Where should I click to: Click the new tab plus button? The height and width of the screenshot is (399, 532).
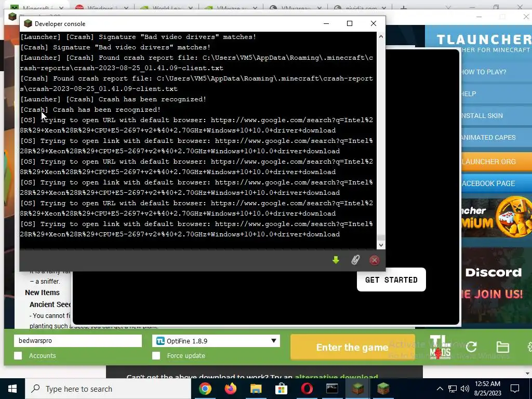point(403,7)
